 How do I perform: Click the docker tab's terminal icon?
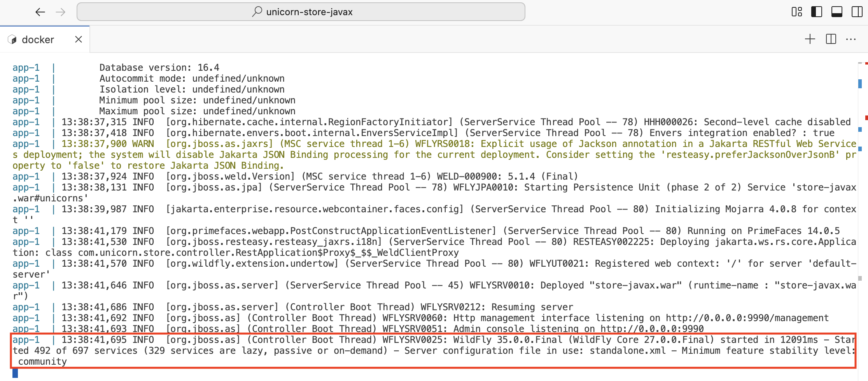[12, 40]
